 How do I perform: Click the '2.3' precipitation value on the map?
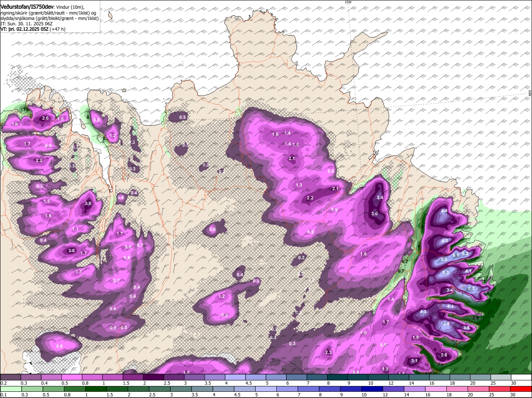coord(328,352)
